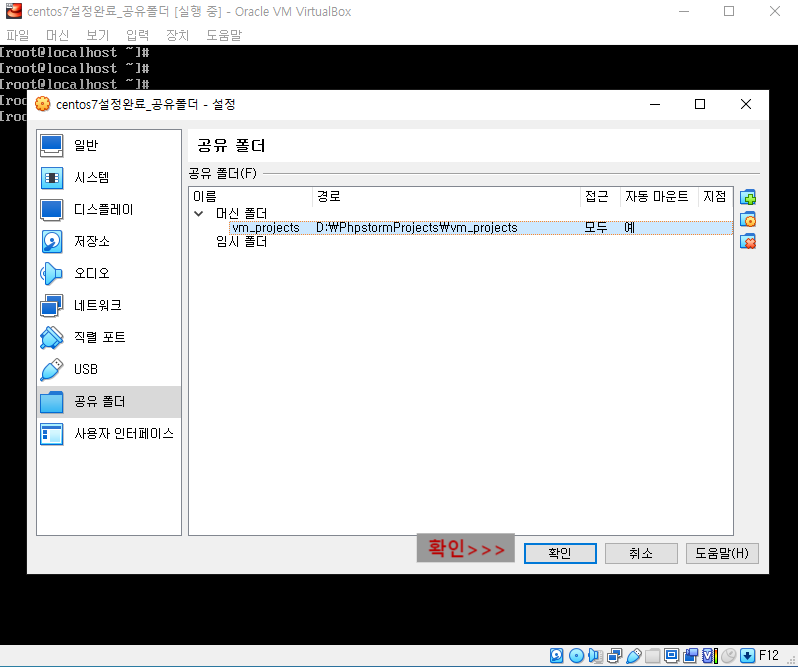Image resolution: width=798 pixels, height=667 pixels.
Task: Click the optical disc status bar icon
Action: pyautogui.click(x=576, y=655)
